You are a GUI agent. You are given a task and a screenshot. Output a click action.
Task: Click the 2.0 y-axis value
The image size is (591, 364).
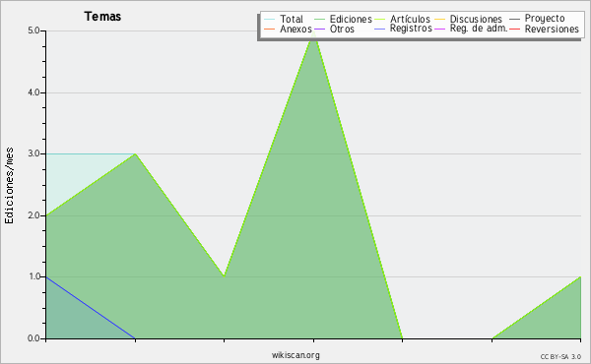tap(33, 215)
